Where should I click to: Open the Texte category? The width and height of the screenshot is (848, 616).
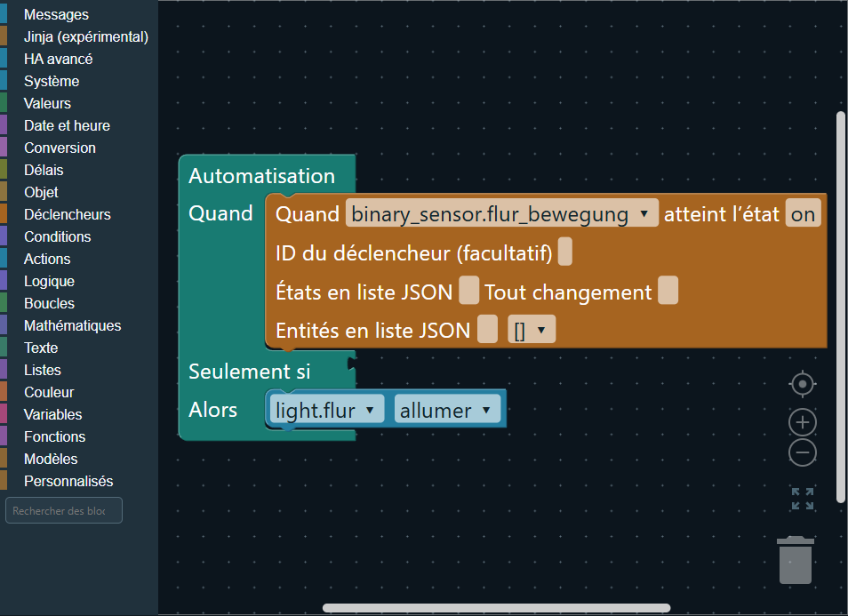click(x=79, y=348)
